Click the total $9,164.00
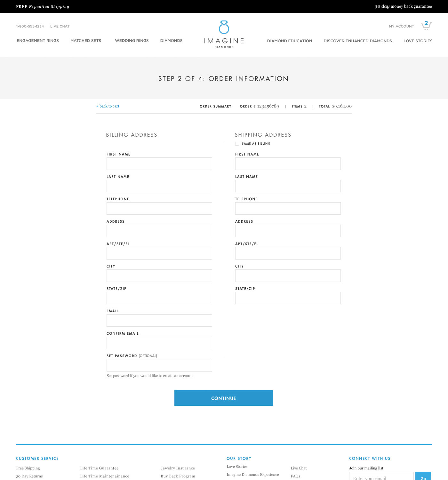 click(x=342, y=106)
